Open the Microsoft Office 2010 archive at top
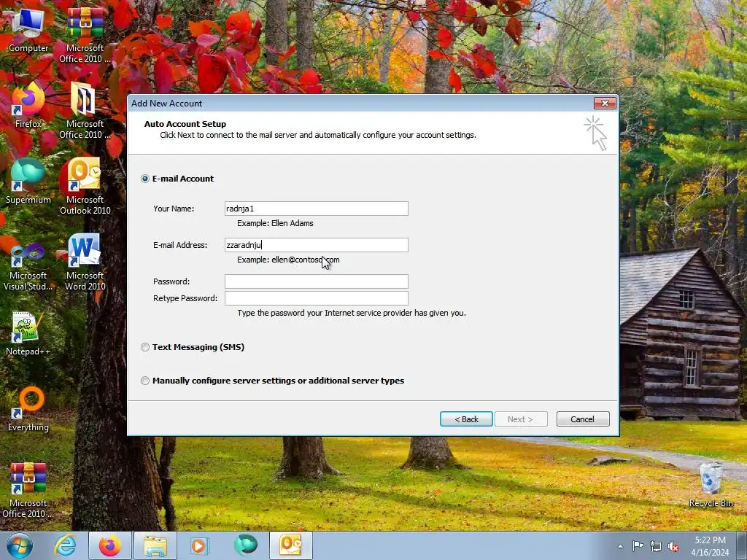The height and width of the screenshot is (560, 747). [85, 35]
